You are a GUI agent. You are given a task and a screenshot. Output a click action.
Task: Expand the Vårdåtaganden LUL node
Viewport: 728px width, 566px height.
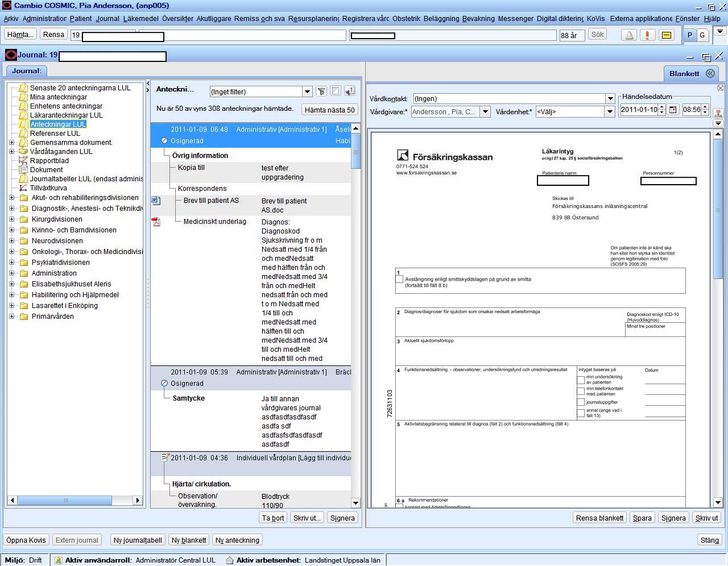(12, 152)
